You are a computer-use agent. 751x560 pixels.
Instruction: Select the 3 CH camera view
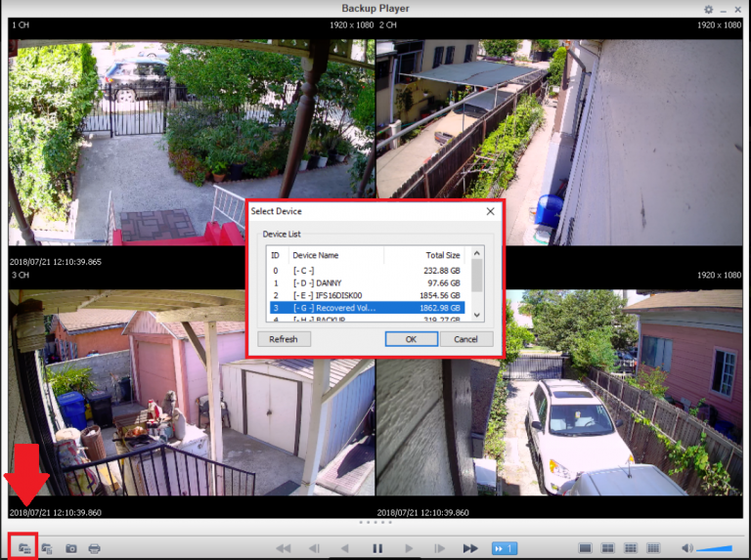[x=191, y=393]
